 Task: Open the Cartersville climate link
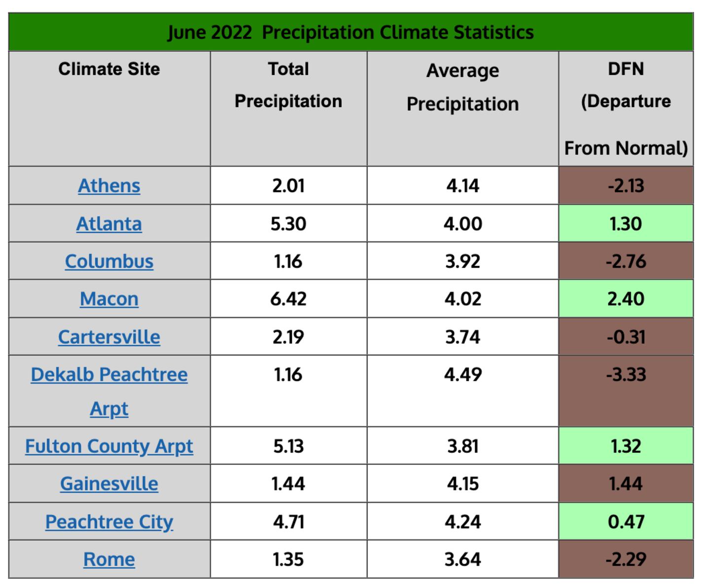[109, 337]
